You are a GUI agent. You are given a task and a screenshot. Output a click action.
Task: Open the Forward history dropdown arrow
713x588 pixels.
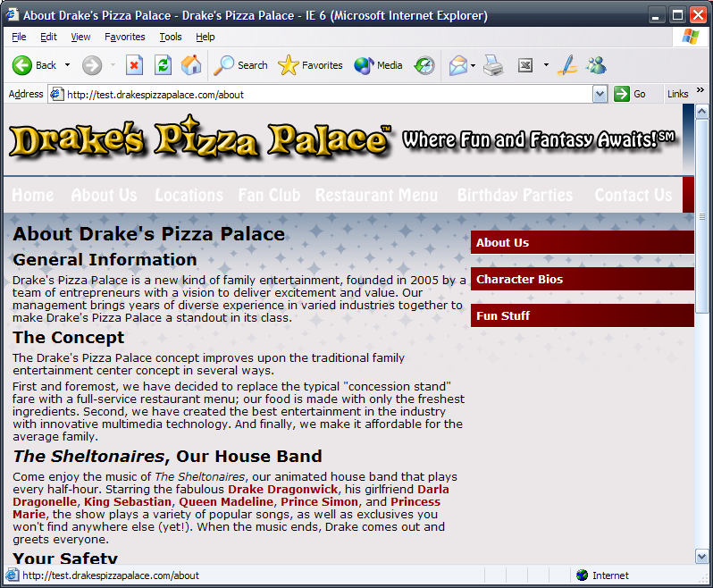(x=113, y=65)
